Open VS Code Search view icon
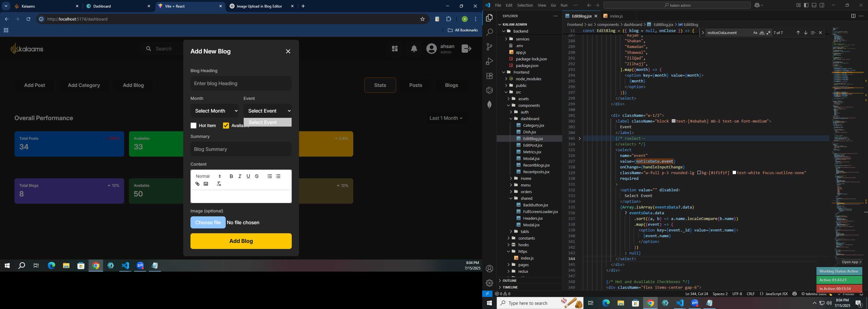 489,32
